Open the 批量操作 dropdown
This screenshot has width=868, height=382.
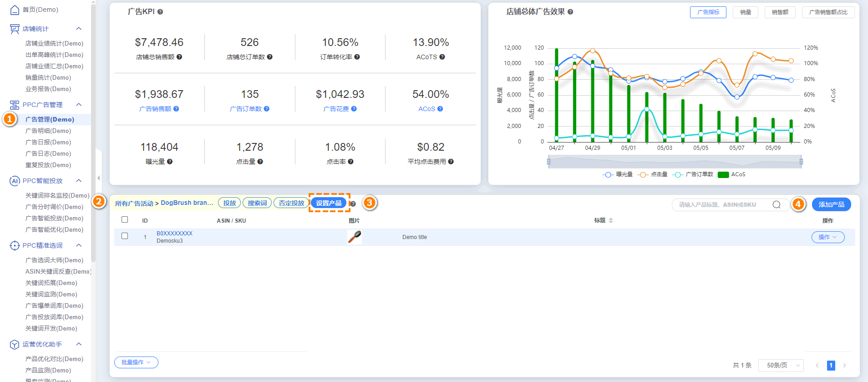pyautogui.click(x=136, y=362)
